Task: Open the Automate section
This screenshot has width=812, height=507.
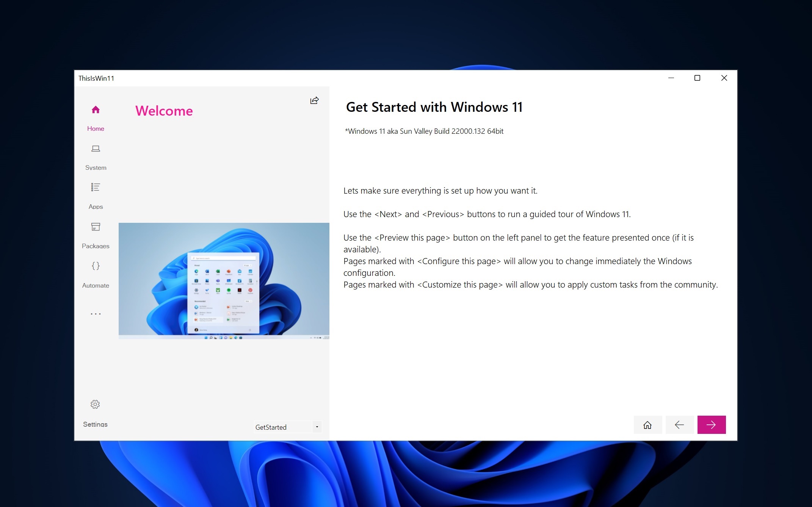Action: coord(96,275)
